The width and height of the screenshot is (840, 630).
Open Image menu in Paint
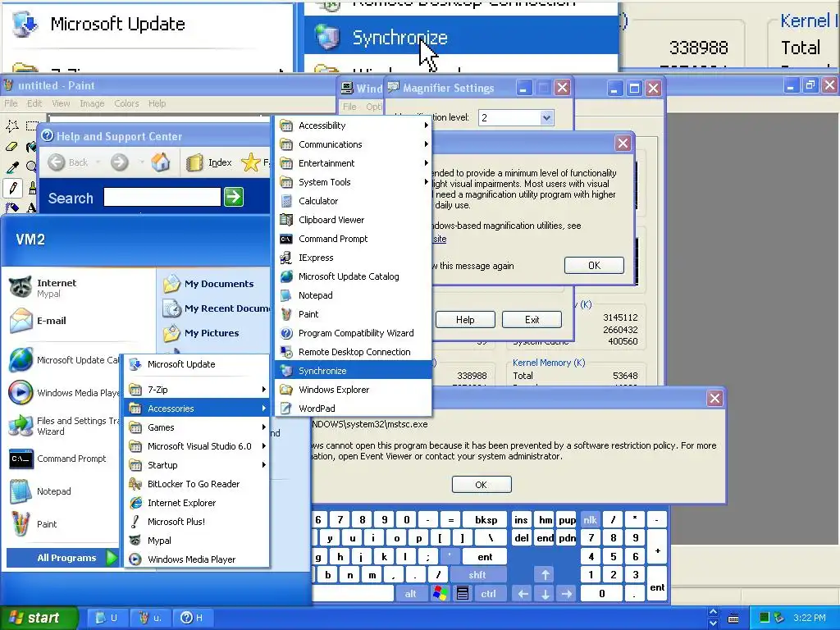(x=92, y=103)
